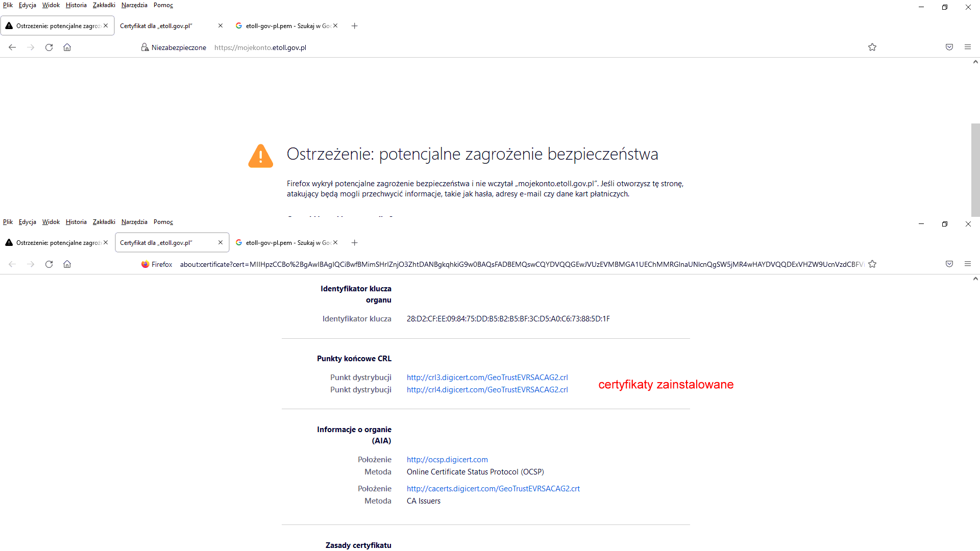Reload page in top window
This screenshot has height=551, width=980.
tap(49, 47)
